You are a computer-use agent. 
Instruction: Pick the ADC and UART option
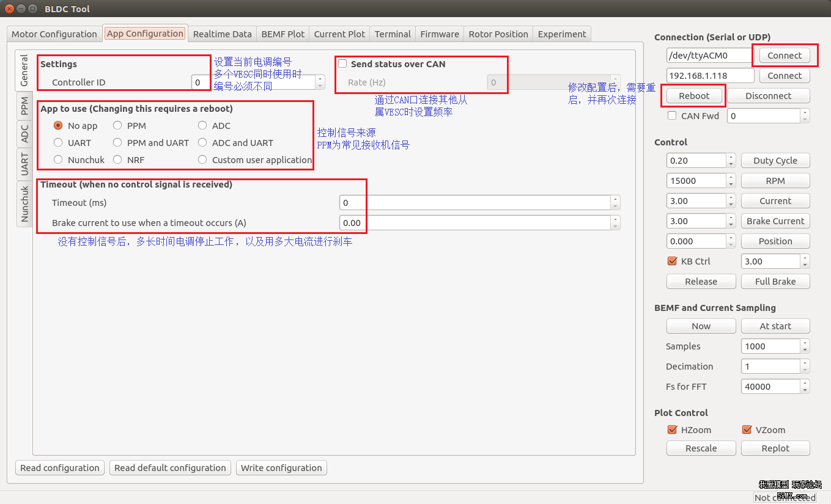(235, 143)
